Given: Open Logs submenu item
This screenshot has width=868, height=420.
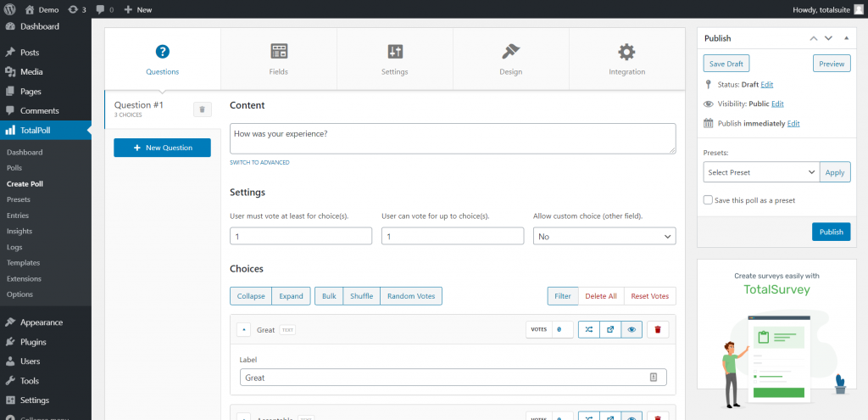Looking at the screenshot, I should tap(14, 247).
